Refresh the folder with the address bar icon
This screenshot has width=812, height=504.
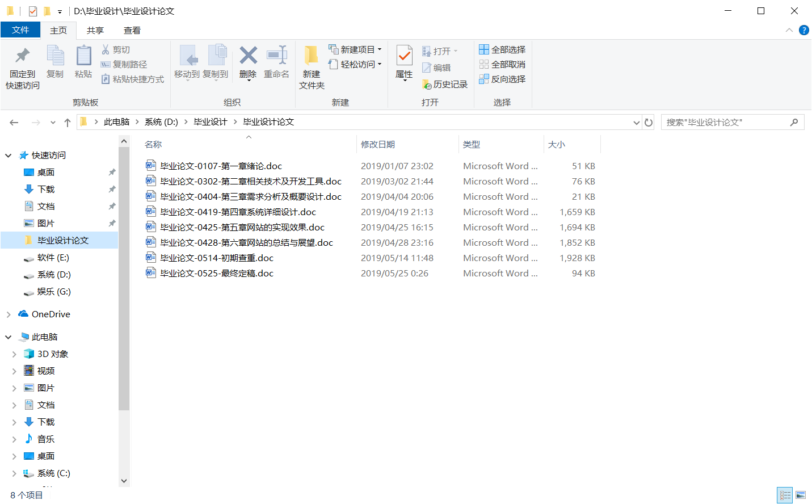pos(649,121)
